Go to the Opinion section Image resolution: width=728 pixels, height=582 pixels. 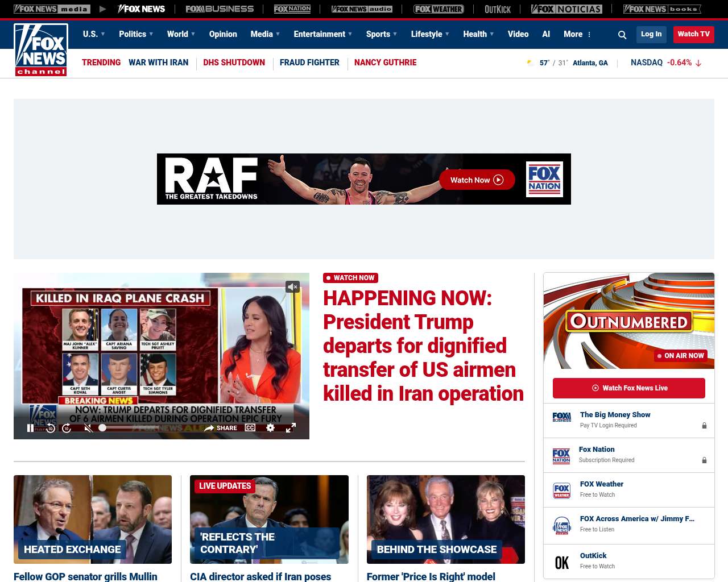[x=223, y=34]
